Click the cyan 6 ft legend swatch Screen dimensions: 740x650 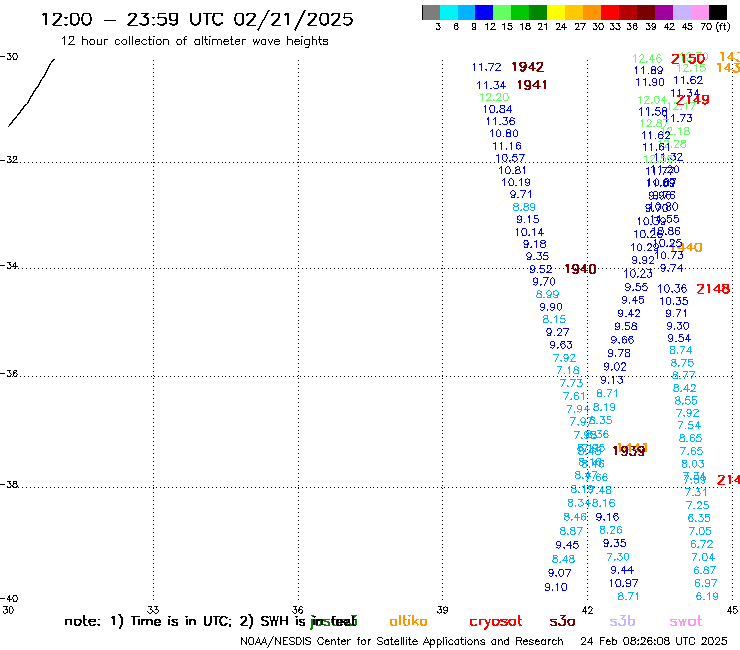click(449, 13)
